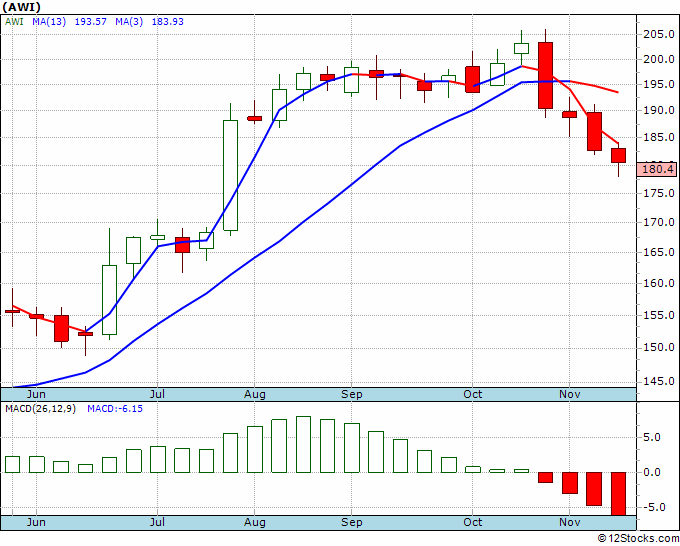Viewport: 680px width, 546px height.
Task: Click the 185.0 price axis label
Action: 658,138
